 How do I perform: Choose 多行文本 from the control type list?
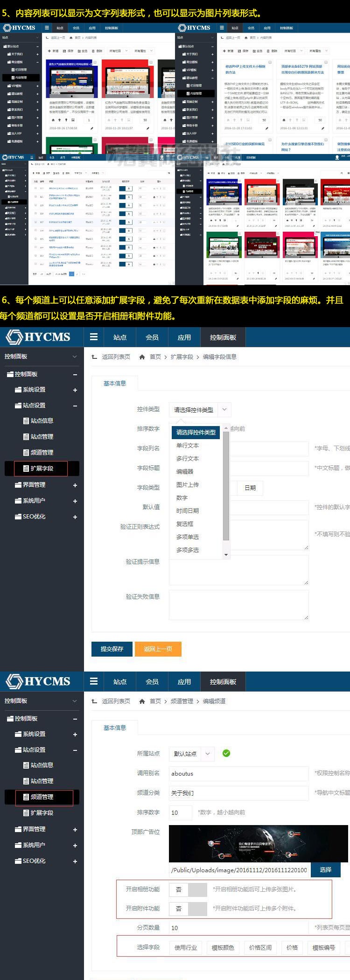[188, 459]
